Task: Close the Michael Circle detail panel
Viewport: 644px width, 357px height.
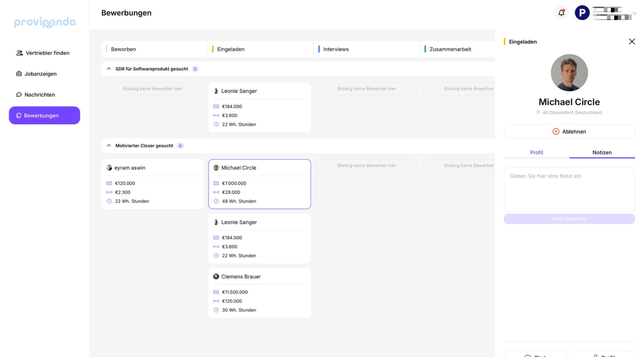Action: 631,42
